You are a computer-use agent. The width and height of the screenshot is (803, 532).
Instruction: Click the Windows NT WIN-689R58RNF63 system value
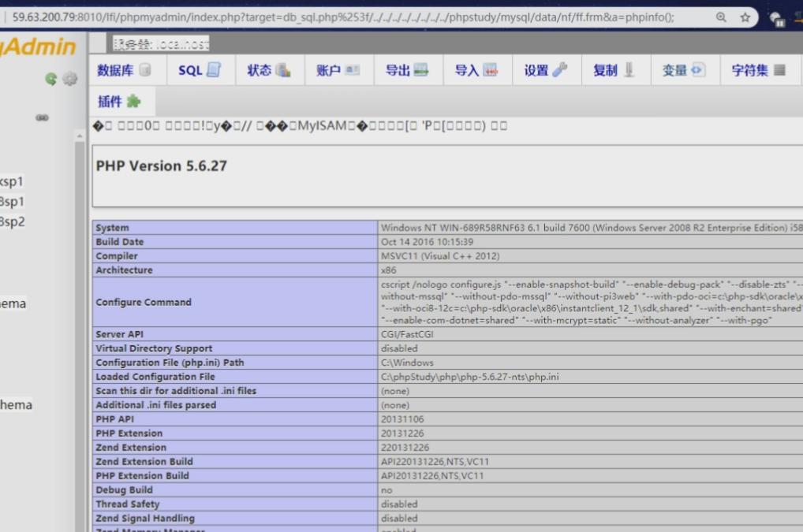point(592,228)
